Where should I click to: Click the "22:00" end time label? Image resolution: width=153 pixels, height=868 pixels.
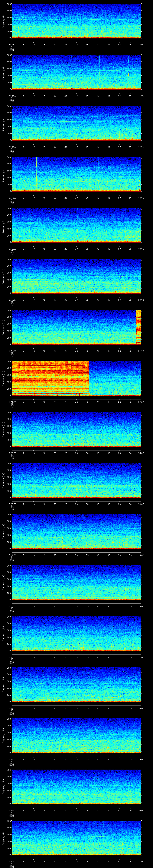click(x=141, y=402)
